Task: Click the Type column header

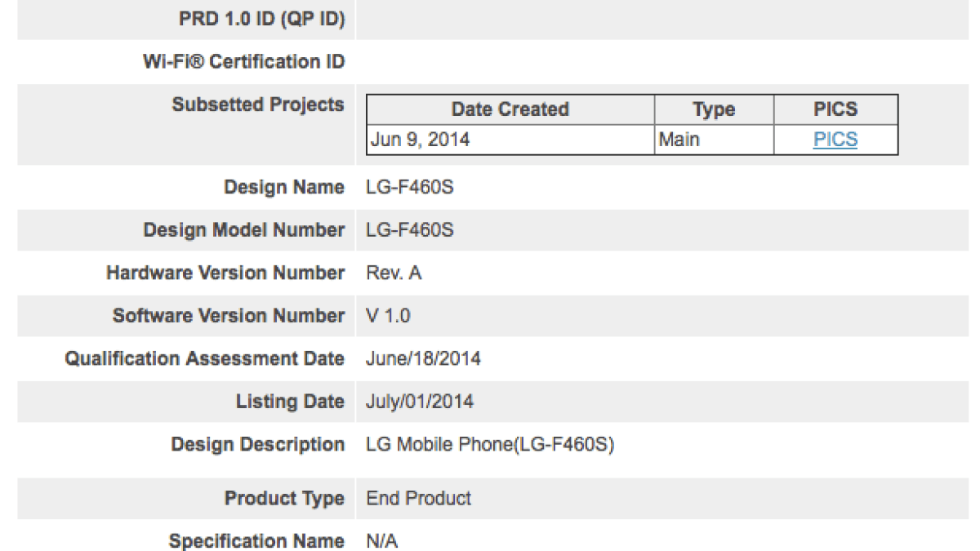Action: 713,109
